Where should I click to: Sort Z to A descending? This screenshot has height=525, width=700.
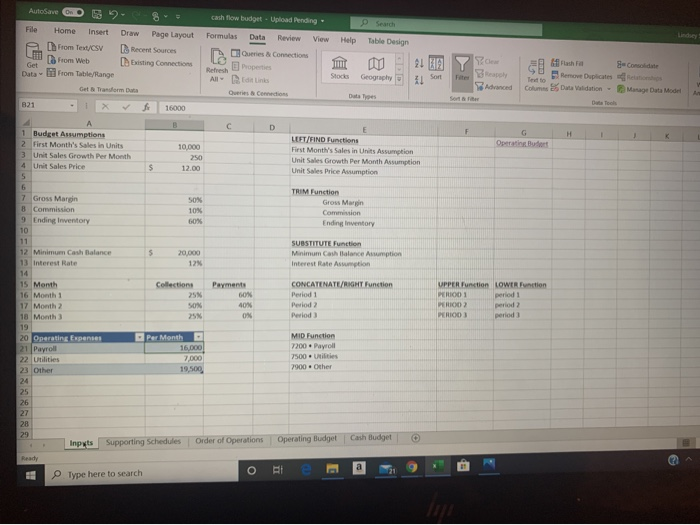tap(419, 80)
